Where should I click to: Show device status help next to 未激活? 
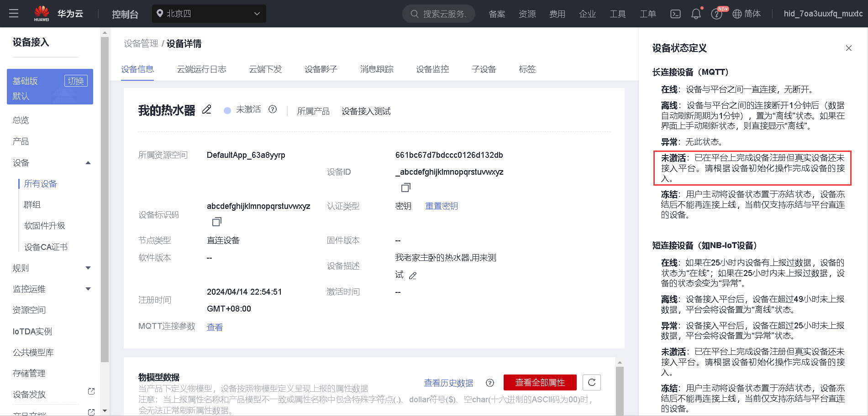tap(273, 109)
